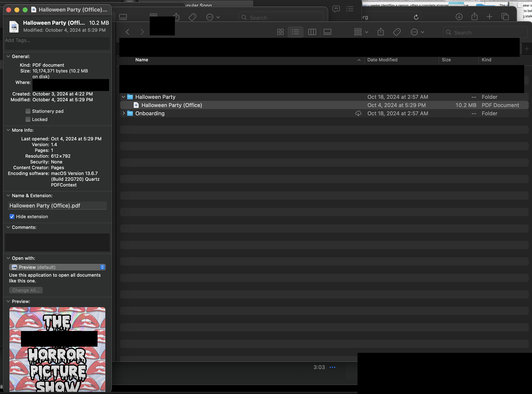Switch Finder to icon view
The image size is (532, 394).
[280, 32]
